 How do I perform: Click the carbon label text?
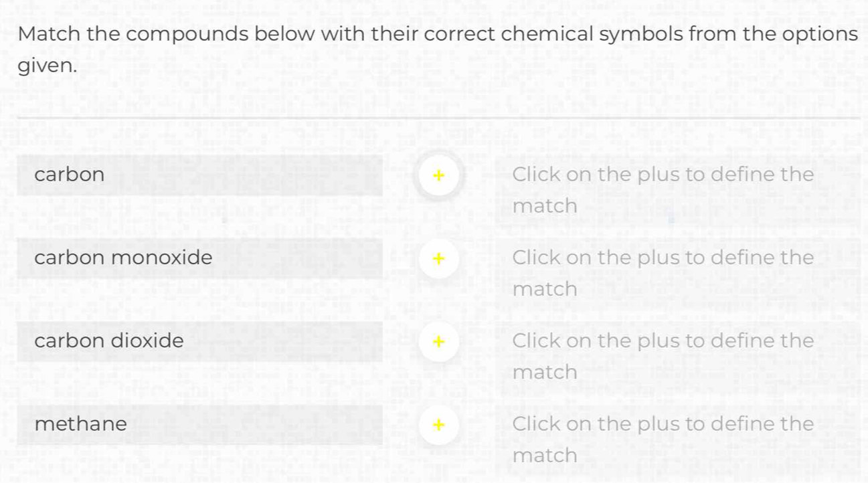tap(70, 175)
